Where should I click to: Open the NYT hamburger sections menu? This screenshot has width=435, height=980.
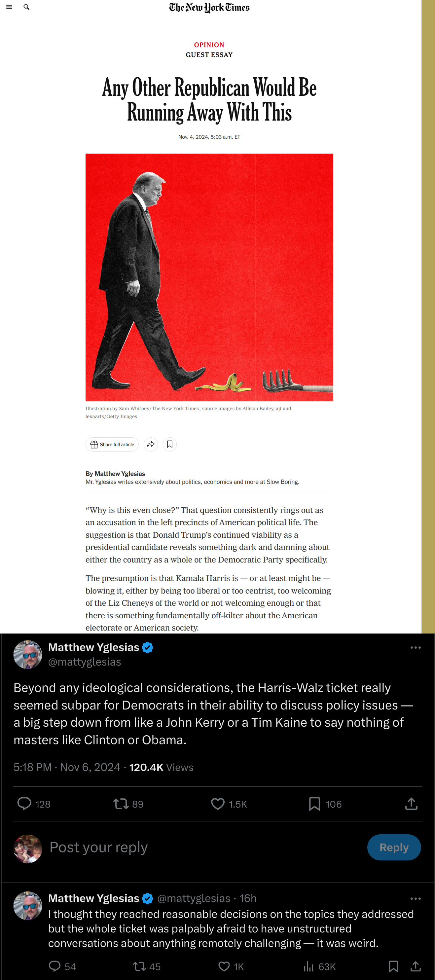(x=9, y=7)
